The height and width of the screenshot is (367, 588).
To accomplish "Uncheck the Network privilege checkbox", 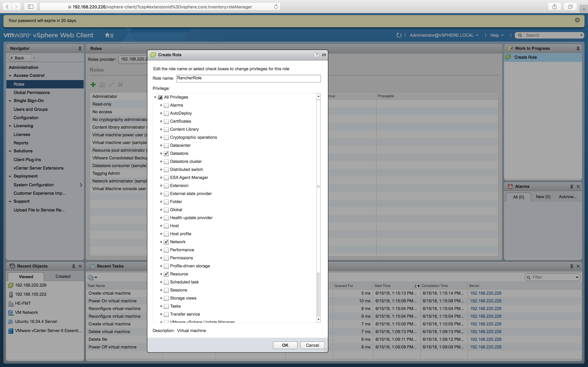I will pos(166,242).
